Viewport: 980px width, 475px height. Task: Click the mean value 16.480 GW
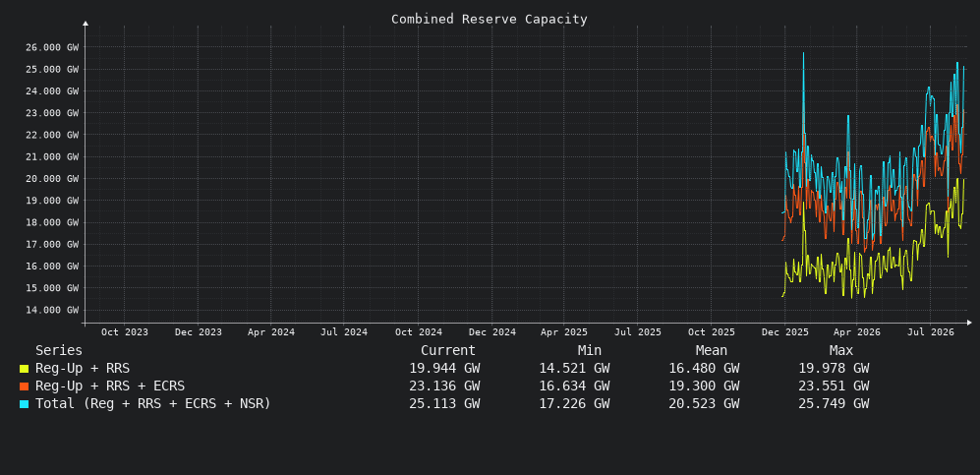(x=704, y=369)
